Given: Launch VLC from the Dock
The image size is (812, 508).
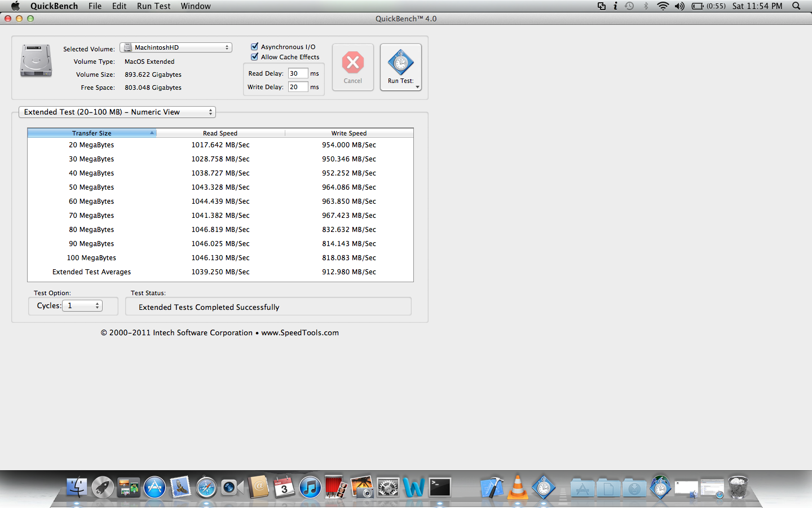Looking at the screenshot, I should (x=518, y=487).
